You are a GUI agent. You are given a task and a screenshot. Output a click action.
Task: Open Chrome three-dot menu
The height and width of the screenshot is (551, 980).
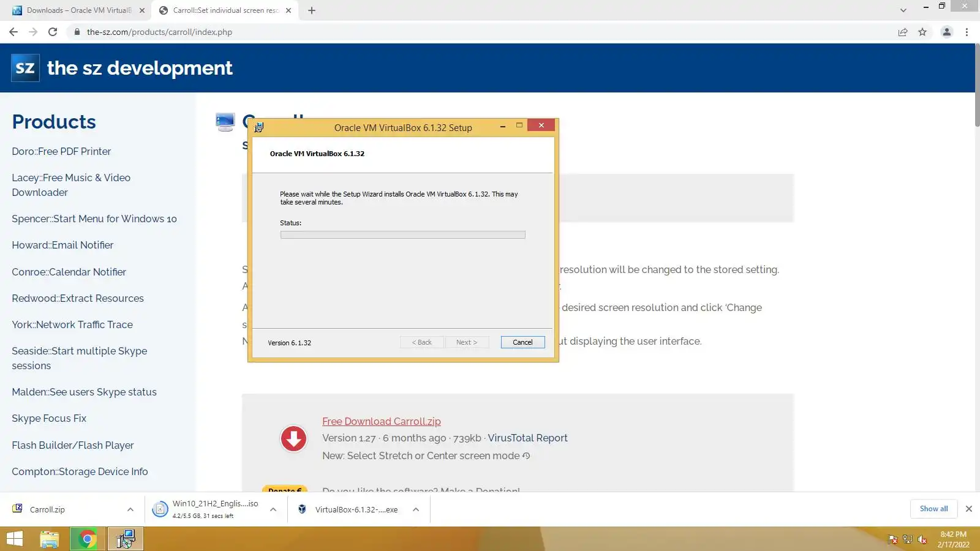(x=967, y=32)
